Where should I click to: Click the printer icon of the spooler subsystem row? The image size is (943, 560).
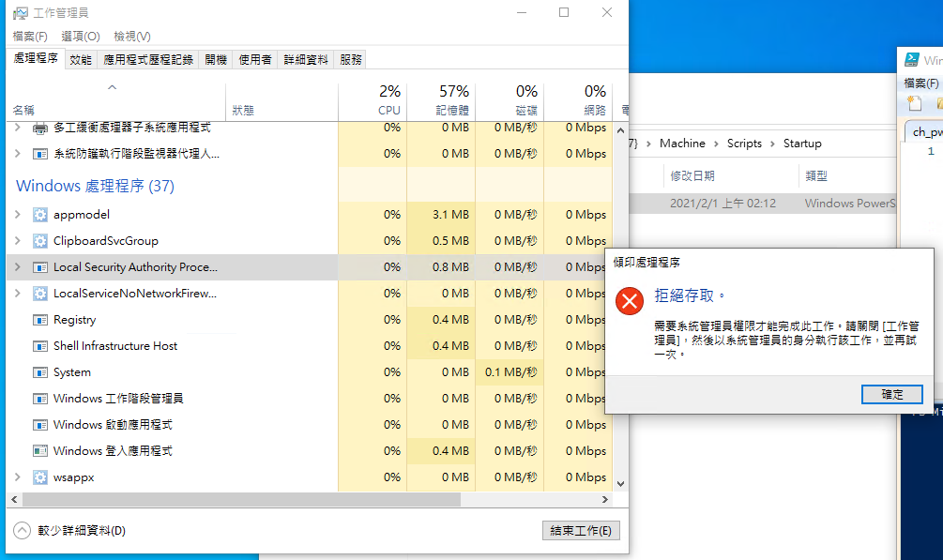(39, 128)
